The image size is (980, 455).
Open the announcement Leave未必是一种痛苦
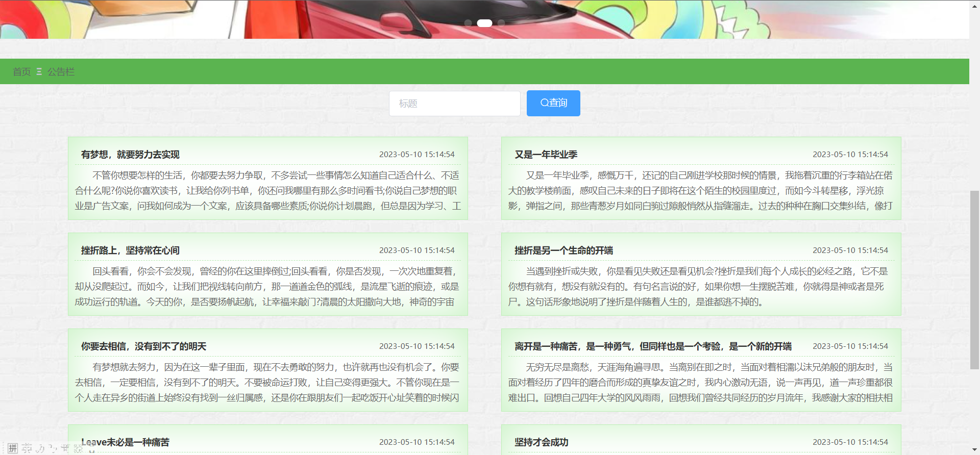[x=125, y=442]
